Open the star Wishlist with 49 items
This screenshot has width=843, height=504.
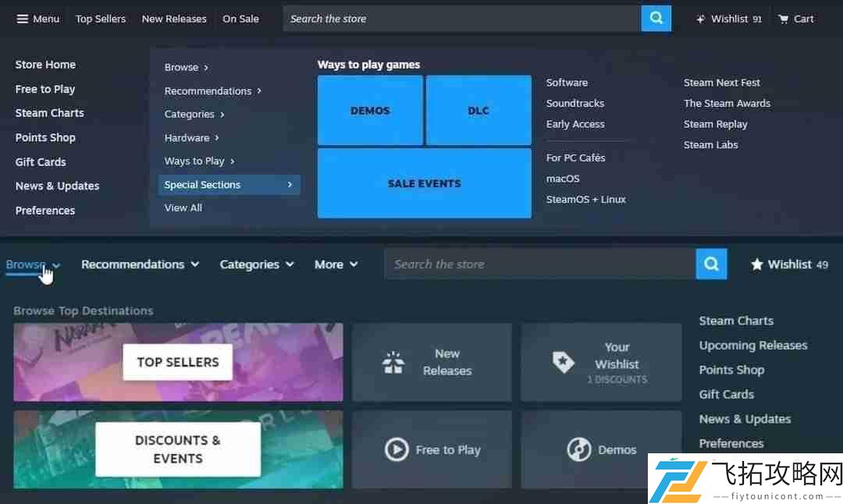pos(789,264)
